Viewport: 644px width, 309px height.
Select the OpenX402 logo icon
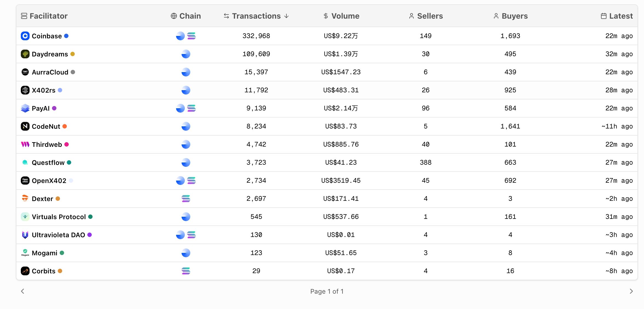coord(25,181)
